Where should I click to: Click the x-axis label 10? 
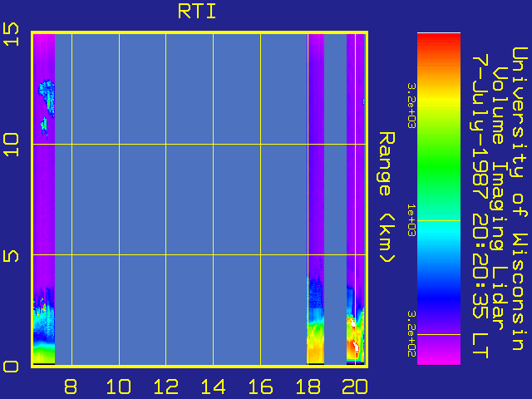119,387
